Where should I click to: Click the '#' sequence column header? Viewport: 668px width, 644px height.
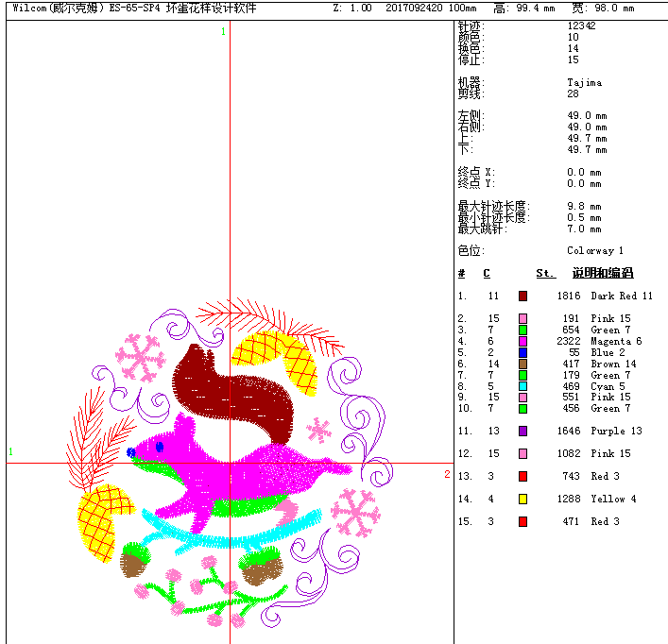(x=461, y=273)
